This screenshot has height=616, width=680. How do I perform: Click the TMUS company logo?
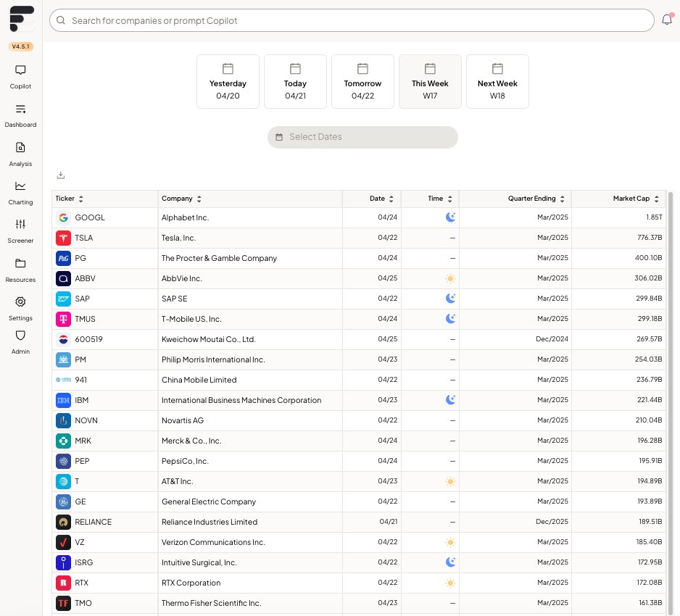63,319
